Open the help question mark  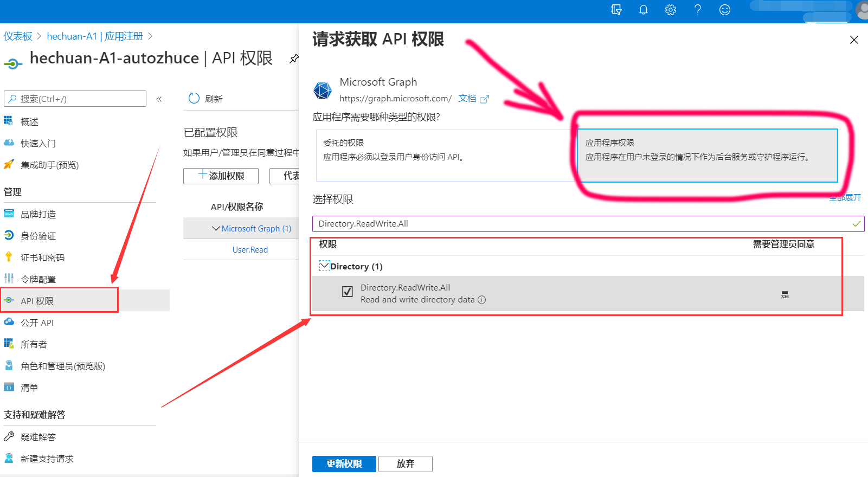[x=698, y=10]
